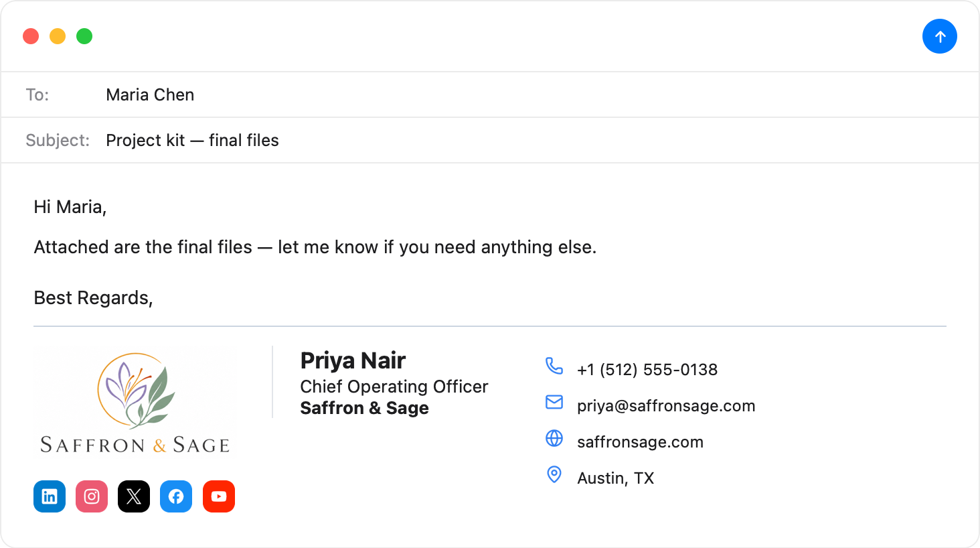Click the Best Regards, closing line

(x=93, y=298)
